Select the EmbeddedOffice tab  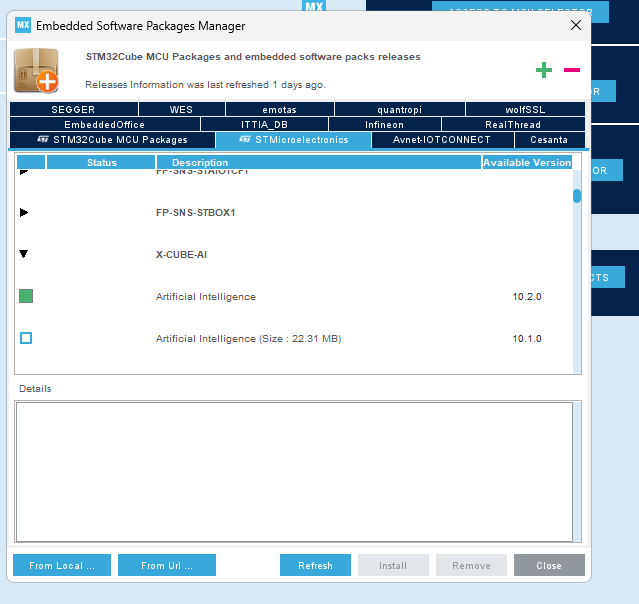pyautogui.click(x=105, y=125)
